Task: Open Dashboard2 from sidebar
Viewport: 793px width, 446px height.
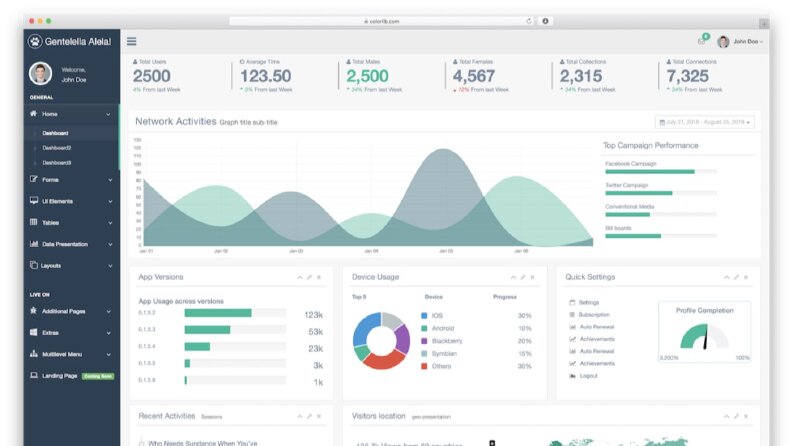Action: click(57, 148)
